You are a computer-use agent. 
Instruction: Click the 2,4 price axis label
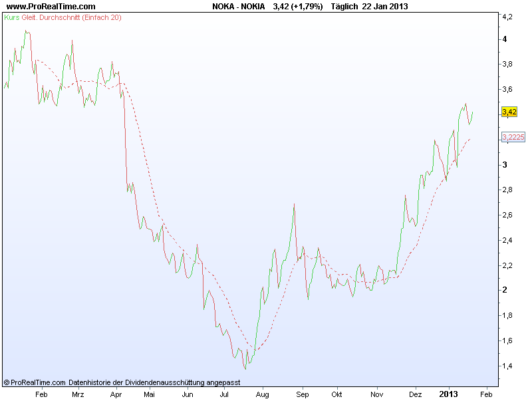pyautogui.click(x=507, y=240)
